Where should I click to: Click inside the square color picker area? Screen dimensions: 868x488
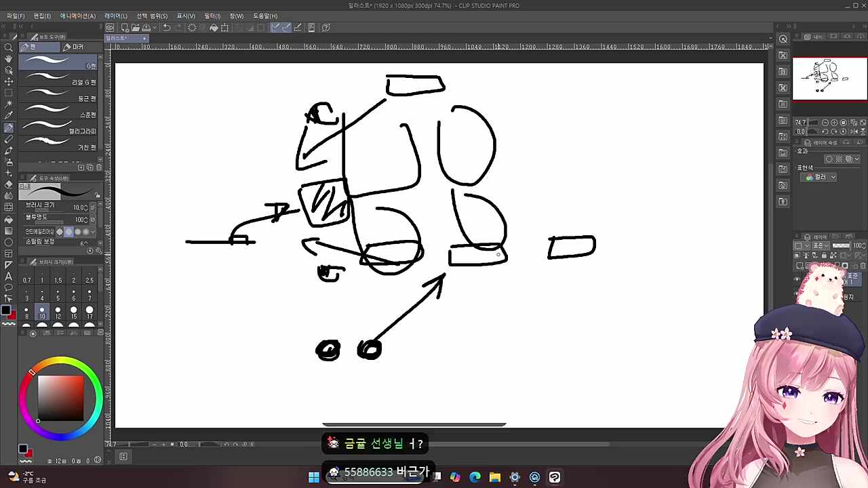coord(60,398)
